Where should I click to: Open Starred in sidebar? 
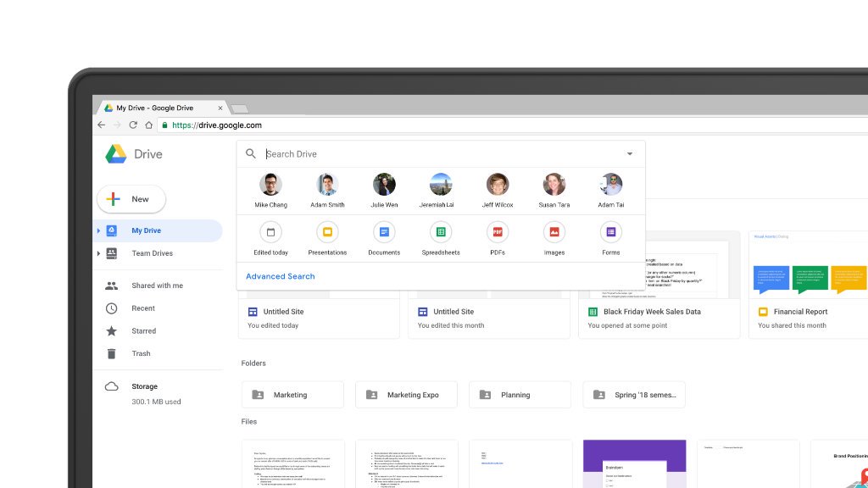158,331
